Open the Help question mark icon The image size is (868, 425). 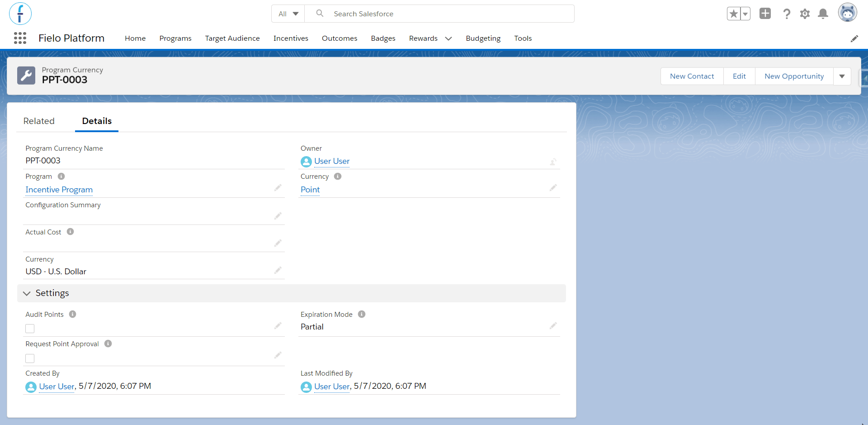[787, 14]
